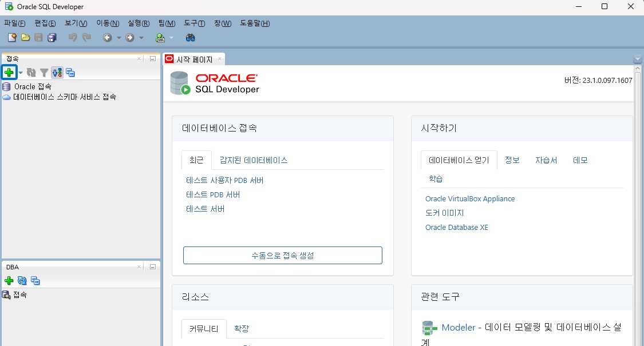Open the 창(W) menu

(223, 23)
